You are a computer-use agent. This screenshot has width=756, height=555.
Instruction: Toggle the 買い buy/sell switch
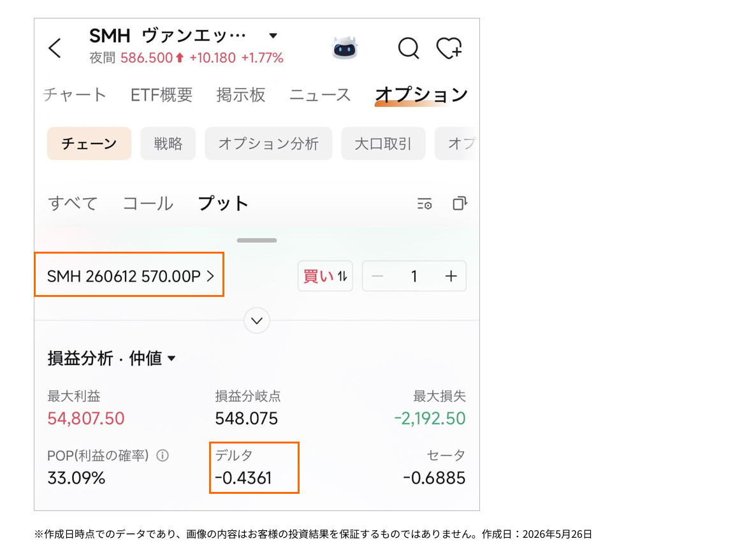[x=326, y=276]
